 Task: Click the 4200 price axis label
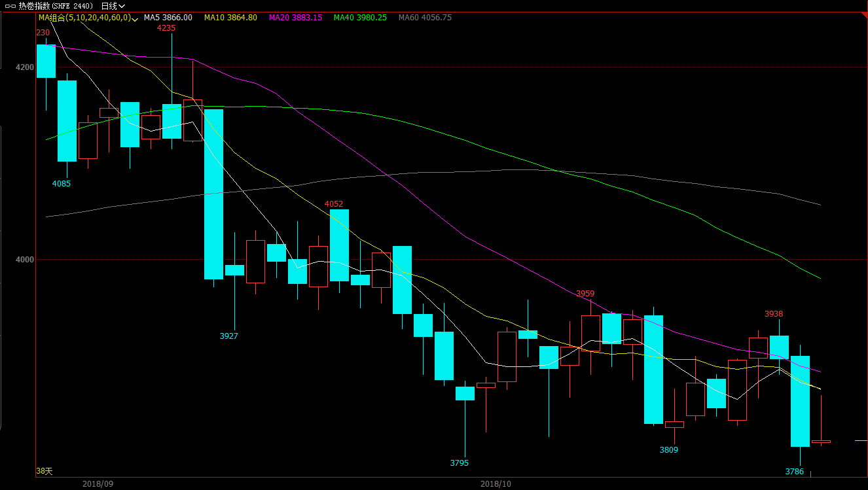pos(24,67)
